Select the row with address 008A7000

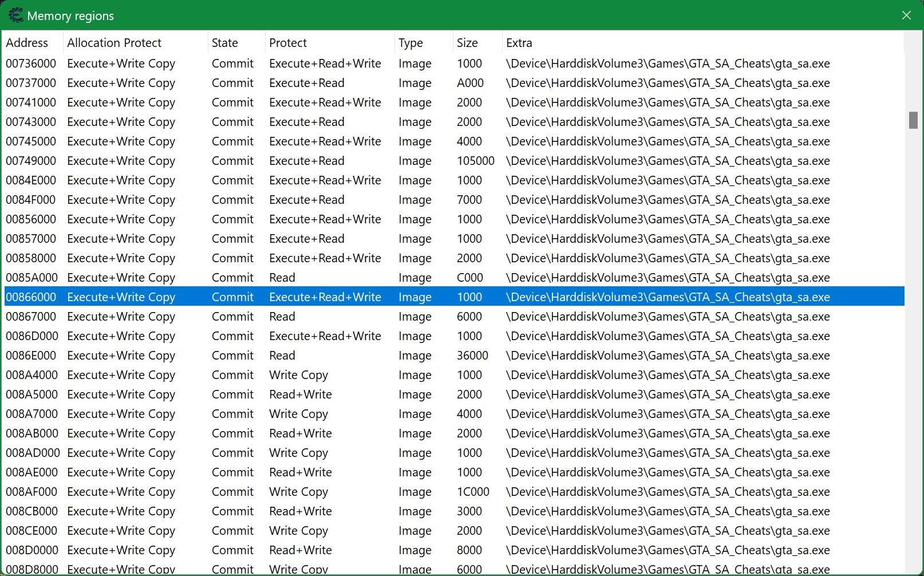click(455, 414)
